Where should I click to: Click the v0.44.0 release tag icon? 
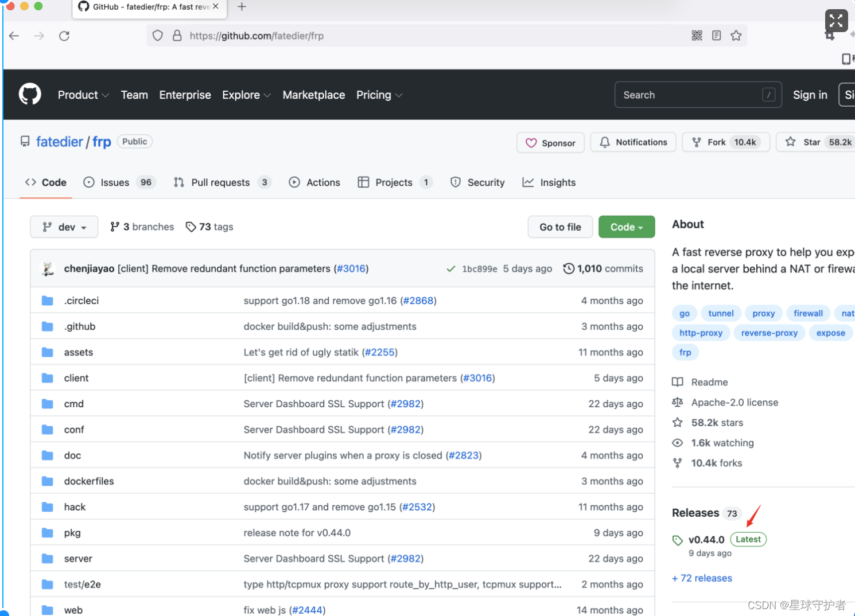pos(678,540)
